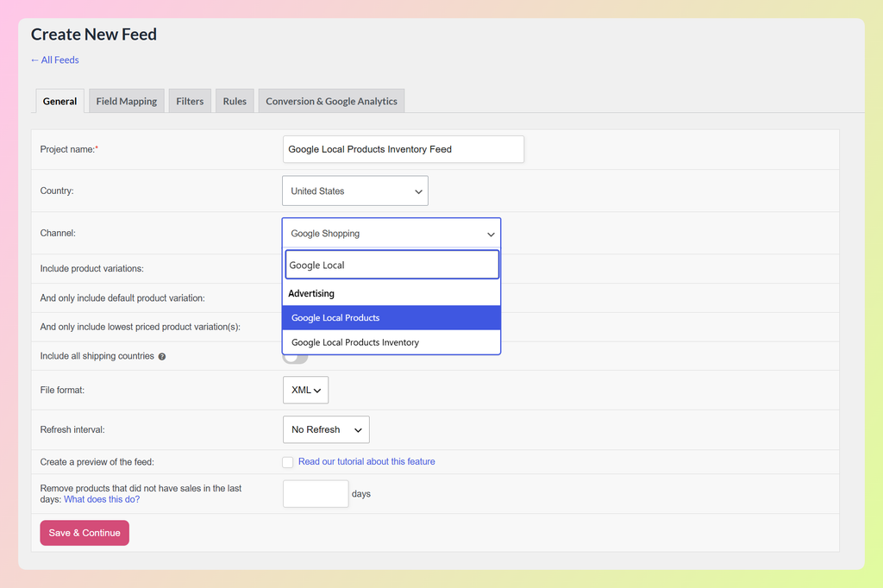Click the Project name label
This screenshot has height=588, width=883.
click(x=69, y=149)
